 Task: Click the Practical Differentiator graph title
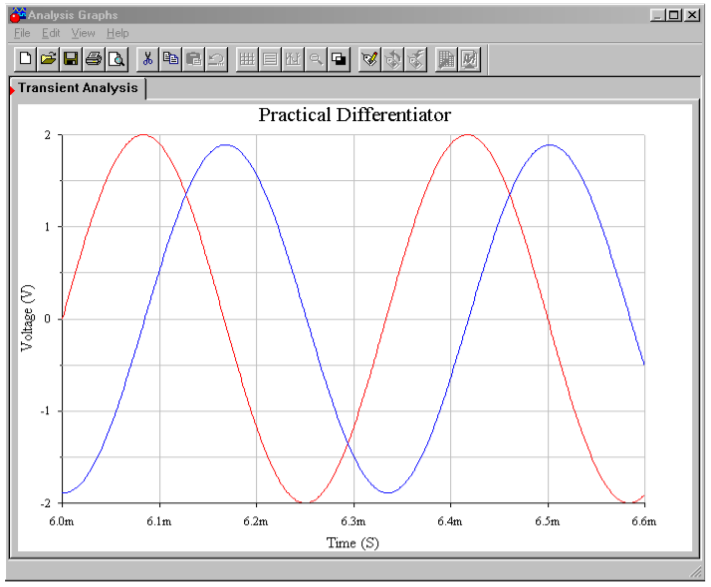tap(354, 115)
